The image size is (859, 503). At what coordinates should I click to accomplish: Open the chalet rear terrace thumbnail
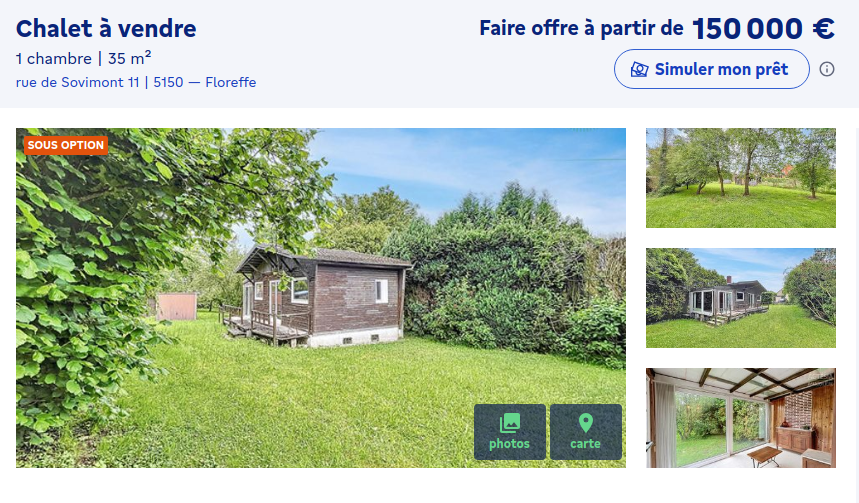741,298
